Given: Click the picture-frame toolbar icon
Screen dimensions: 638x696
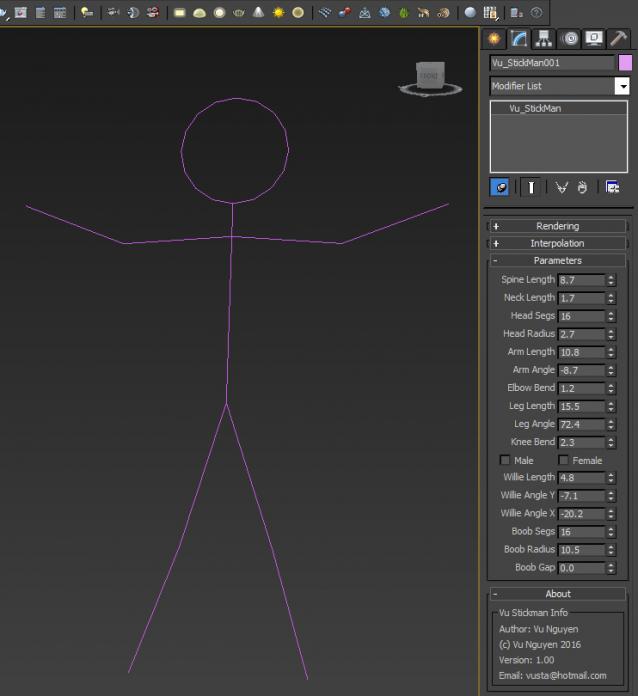Looking at the screenshot, I should pyautogui.click(x=20, y=12).
